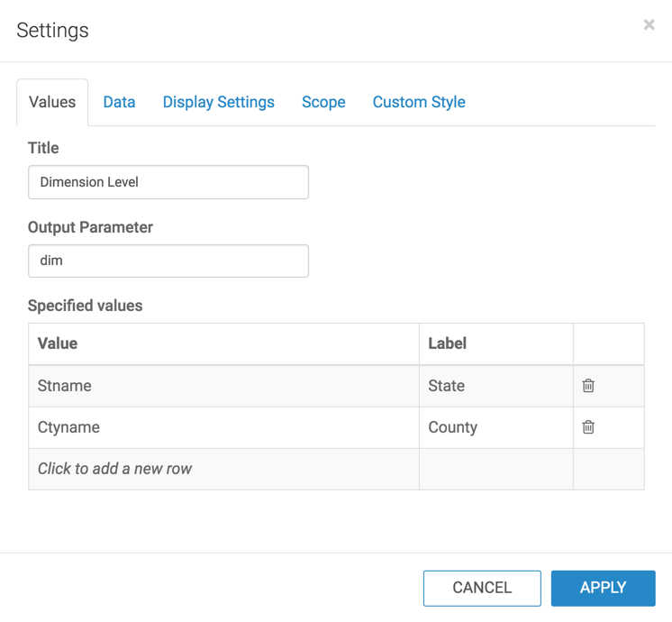Focus the Output Parameter field with dim
This screenshot has width=672, height=622.
168,261
